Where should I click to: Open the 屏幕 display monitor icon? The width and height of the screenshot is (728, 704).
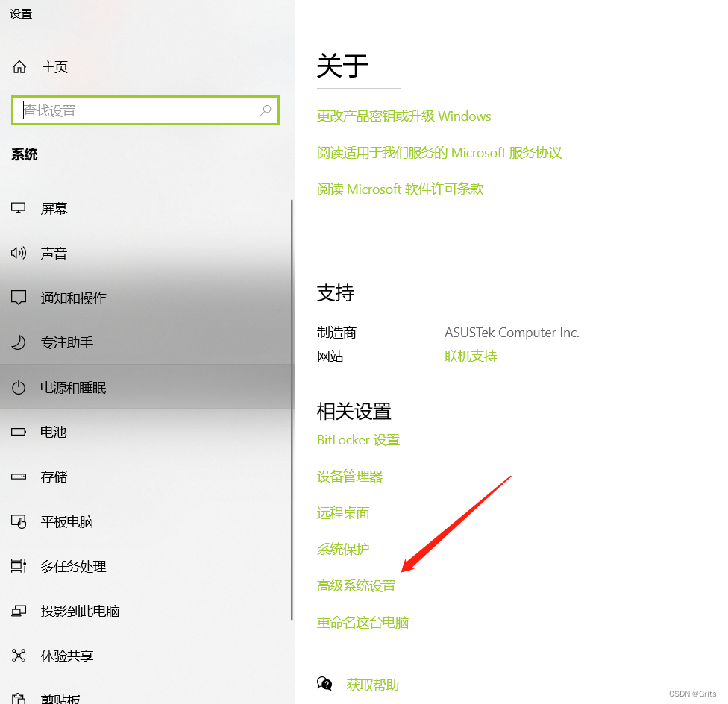(x=18, y=208)
